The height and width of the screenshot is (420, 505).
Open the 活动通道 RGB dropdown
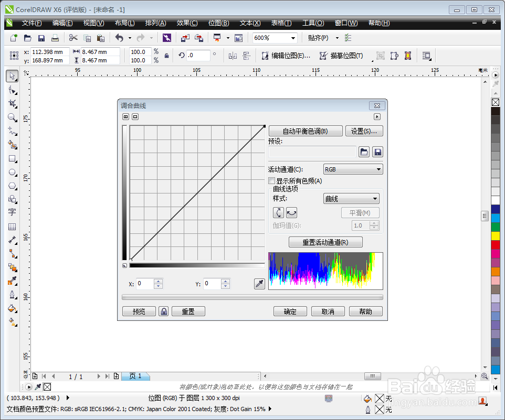pos(379,169)
